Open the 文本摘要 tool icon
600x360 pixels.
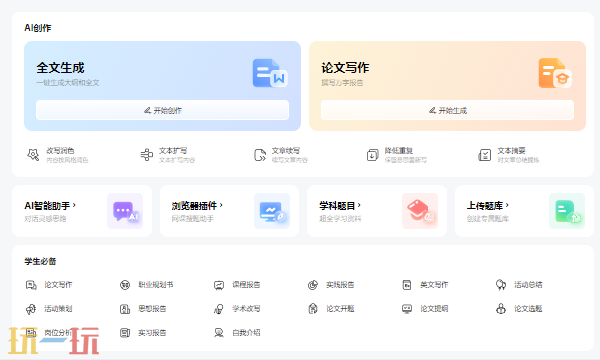click(x=485, y=155)
